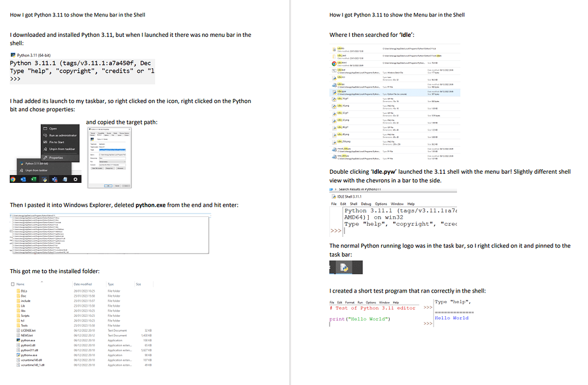
Task: Click the OK button in the Properties dialog
Action: (x=108, y=186)
